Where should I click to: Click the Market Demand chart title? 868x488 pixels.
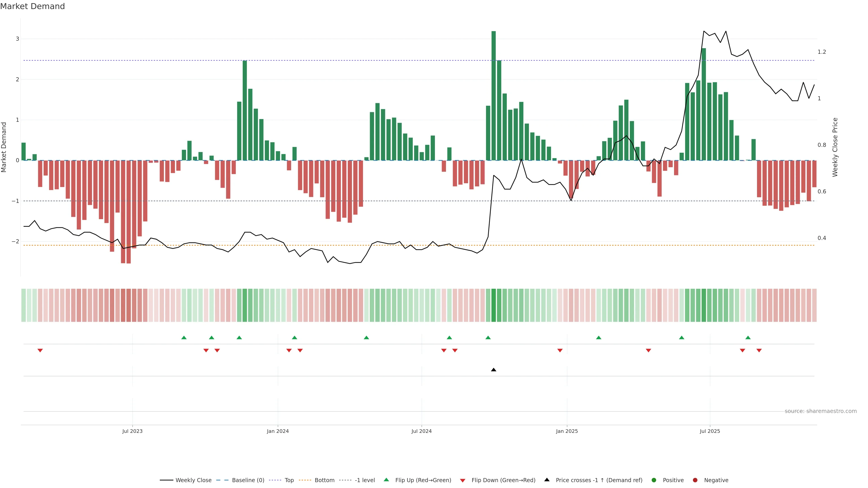point(32,6)
